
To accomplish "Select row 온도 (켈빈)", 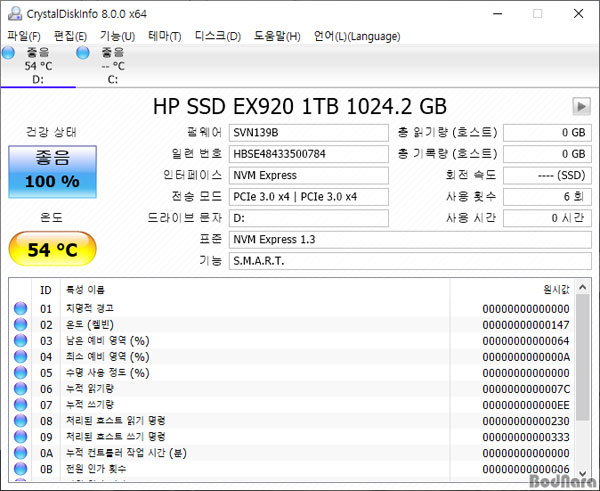I will point(292,325).
